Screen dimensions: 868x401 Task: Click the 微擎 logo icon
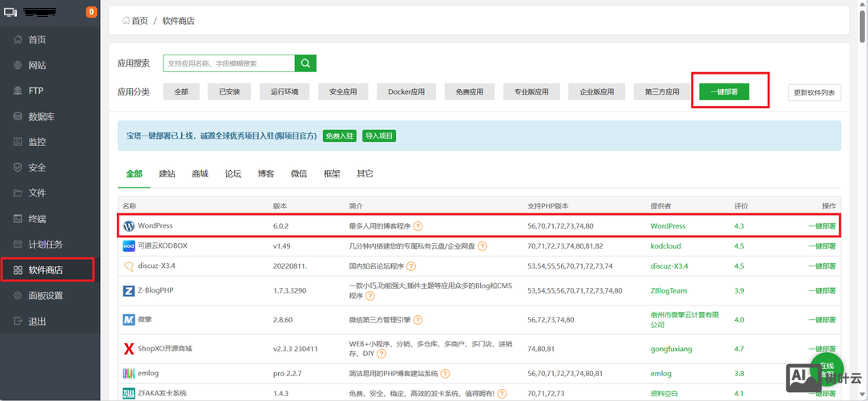129,319
